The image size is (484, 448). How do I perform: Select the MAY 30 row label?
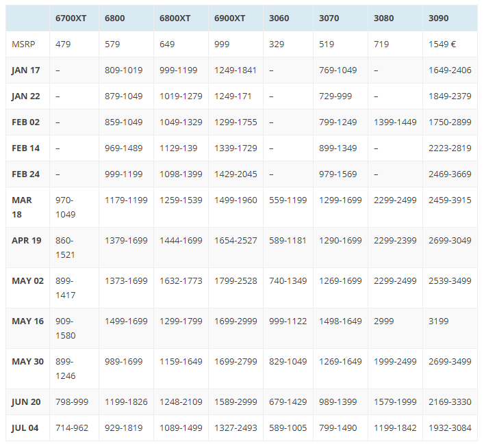point(27,361)
